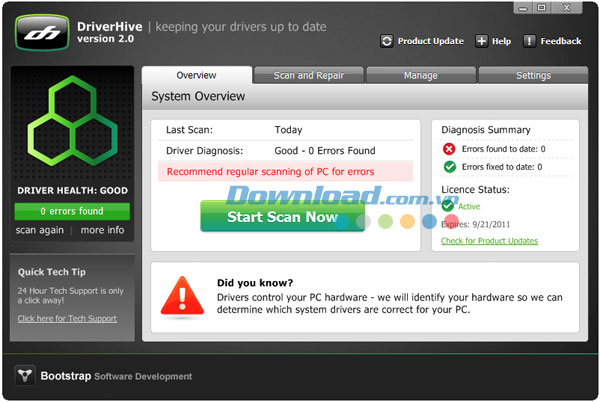Click the red warning triangle icon
Image resolution: width=600 pixels, height=402 pixels.
point(182,297)
